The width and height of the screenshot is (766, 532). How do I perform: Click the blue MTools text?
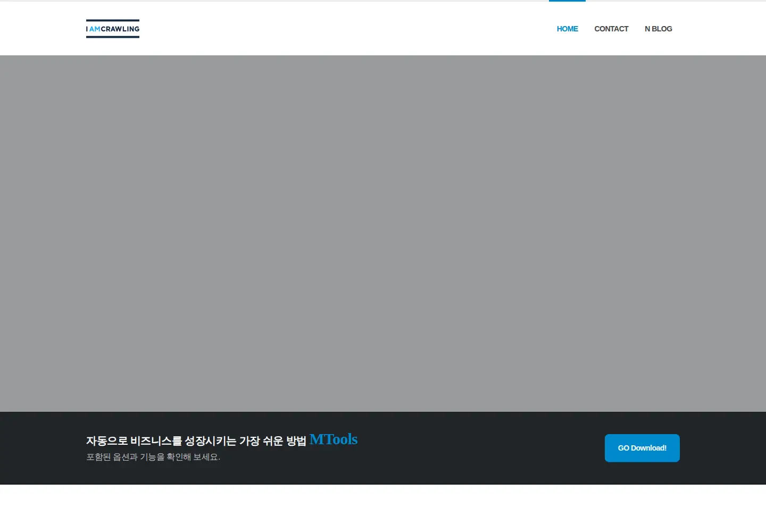pos(334,439)
